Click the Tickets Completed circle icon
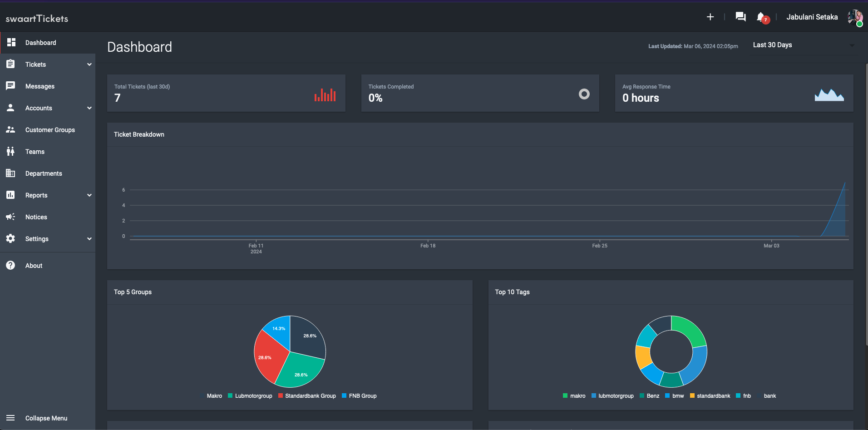 tap(584, 94)
